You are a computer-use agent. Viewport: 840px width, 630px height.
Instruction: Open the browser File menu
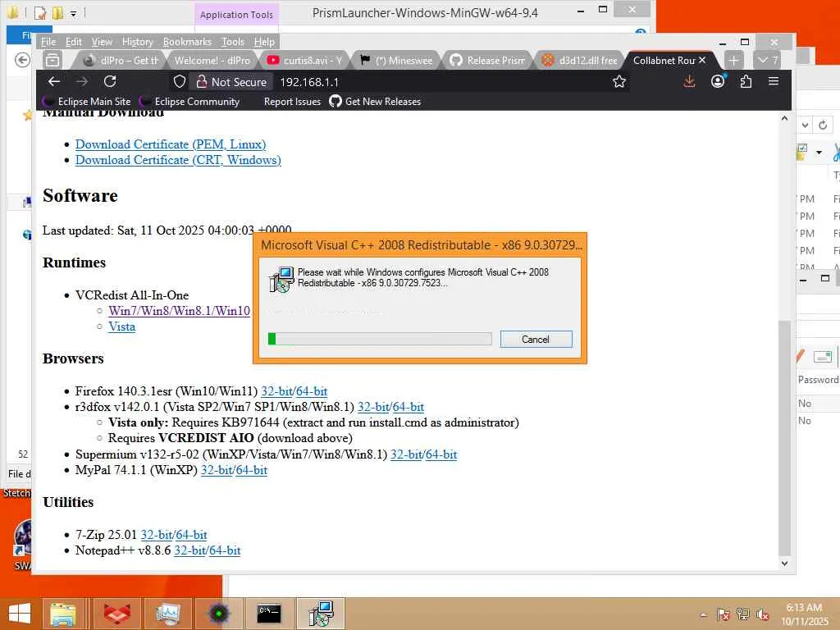click(x=48, y=42)
